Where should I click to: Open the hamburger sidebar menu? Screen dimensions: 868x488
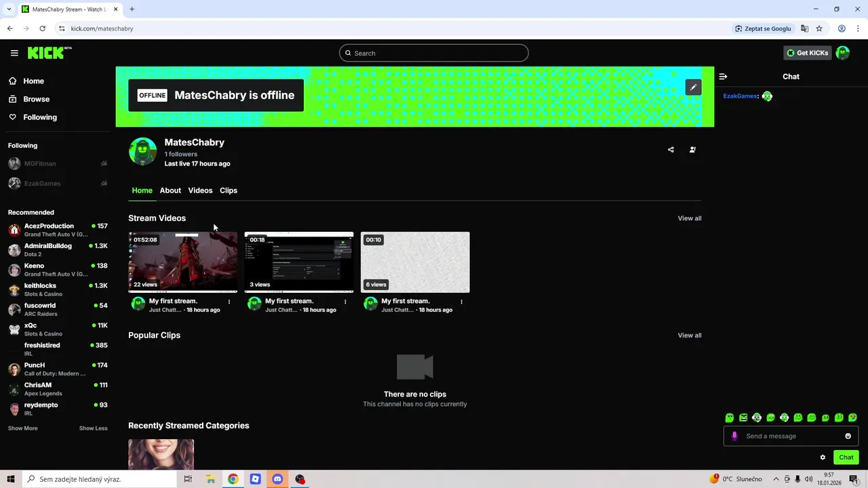coord(14,53)
